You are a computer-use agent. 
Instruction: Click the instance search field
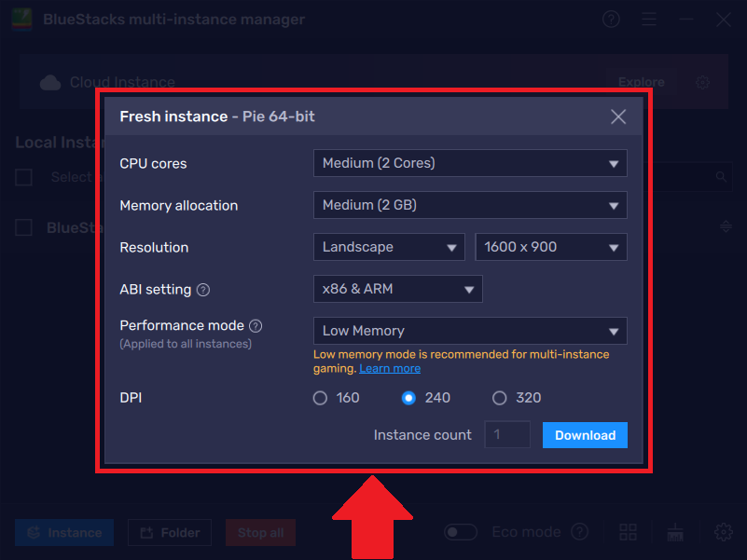687,177
